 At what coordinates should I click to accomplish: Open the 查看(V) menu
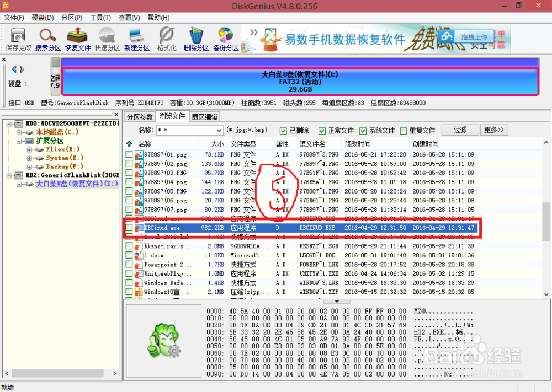[129, 18]
